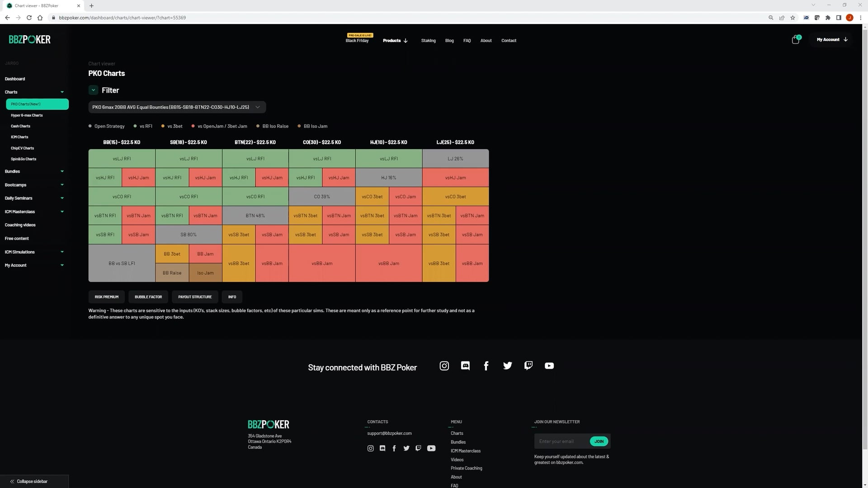The width and height of the screenshot is (868, 488).
Task: Click the RISK PREMIUM button
Action: tap(106, 297)
